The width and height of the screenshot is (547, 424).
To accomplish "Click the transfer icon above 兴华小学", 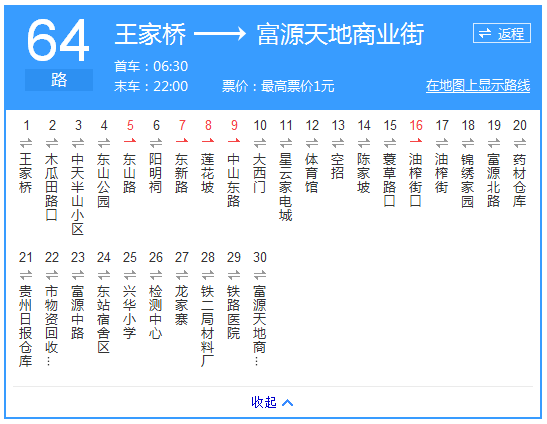I will (130, 275).
